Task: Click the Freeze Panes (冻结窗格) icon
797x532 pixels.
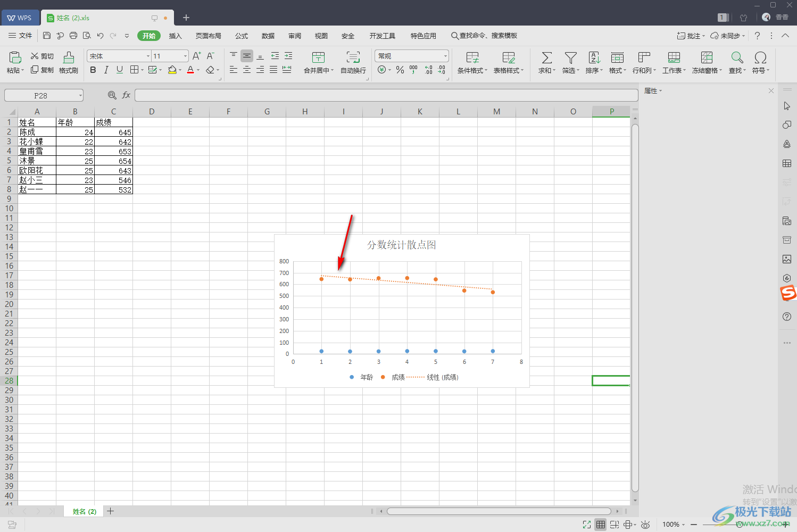Action: click(707, 57)
